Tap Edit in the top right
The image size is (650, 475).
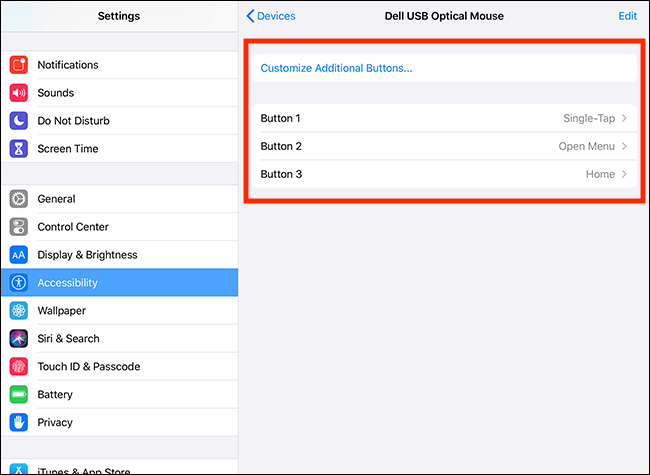(x=628, y=16)
